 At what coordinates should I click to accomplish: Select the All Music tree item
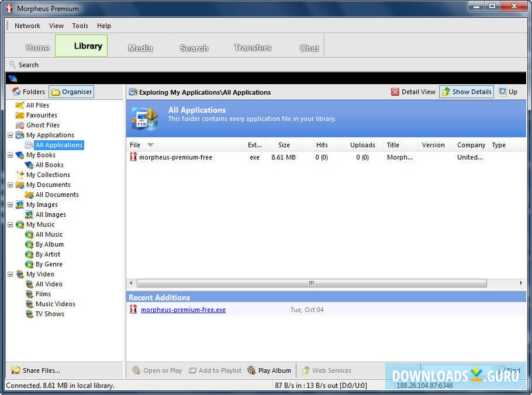click(49, 234)
